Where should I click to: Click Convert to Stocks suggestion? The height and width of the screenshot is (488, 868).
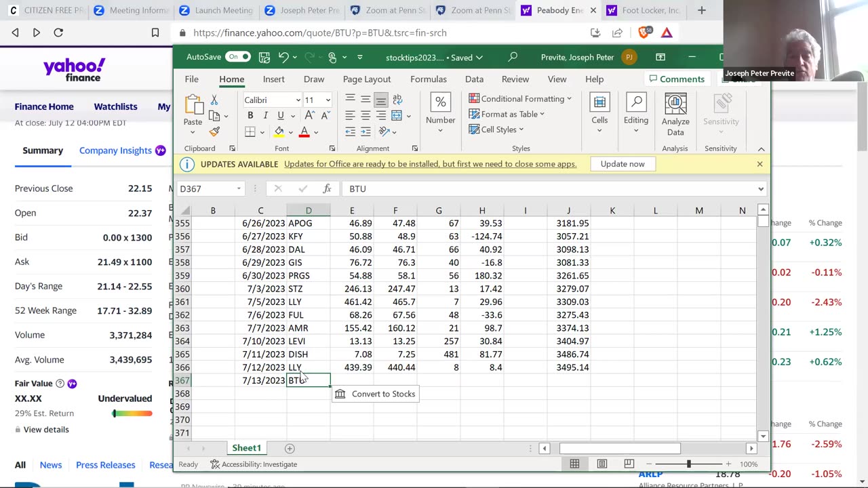click(375, 394)
